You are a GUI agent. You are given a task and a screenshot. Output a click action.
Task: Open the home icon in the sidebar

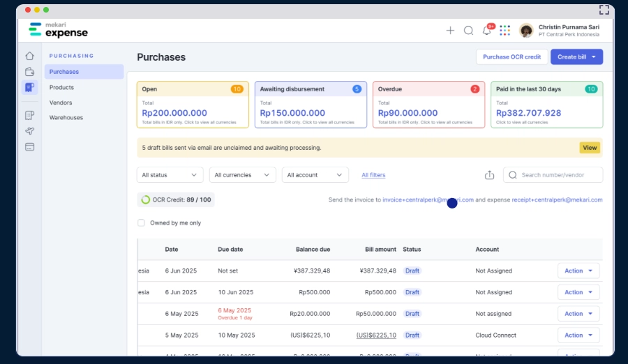tap(29, 56)
